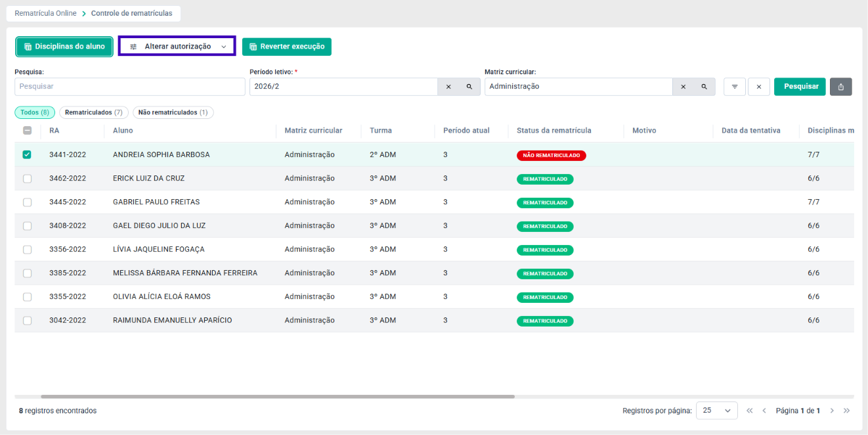Click the Disciplinas do aluno button
The height and width of the screenshot is (435, 868).
(64, 47)
